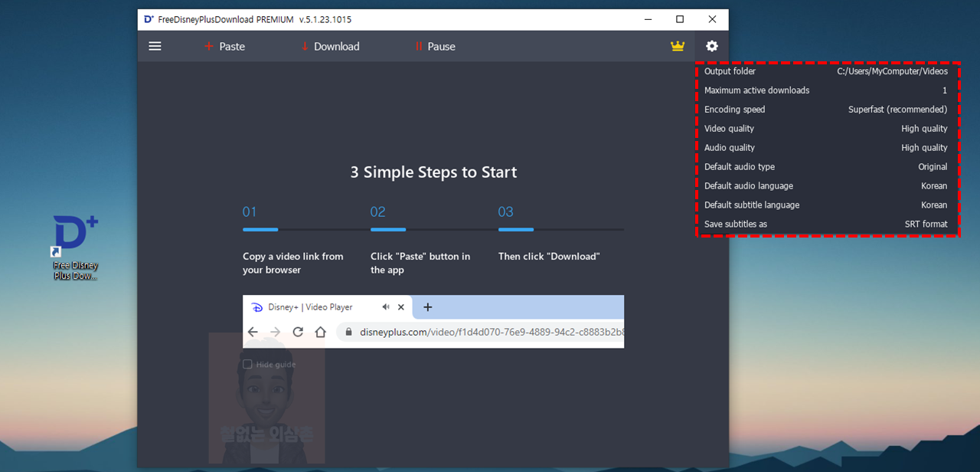Screen dimensions: 980x472
Task: Click step number 02
Action: (378, 212)
